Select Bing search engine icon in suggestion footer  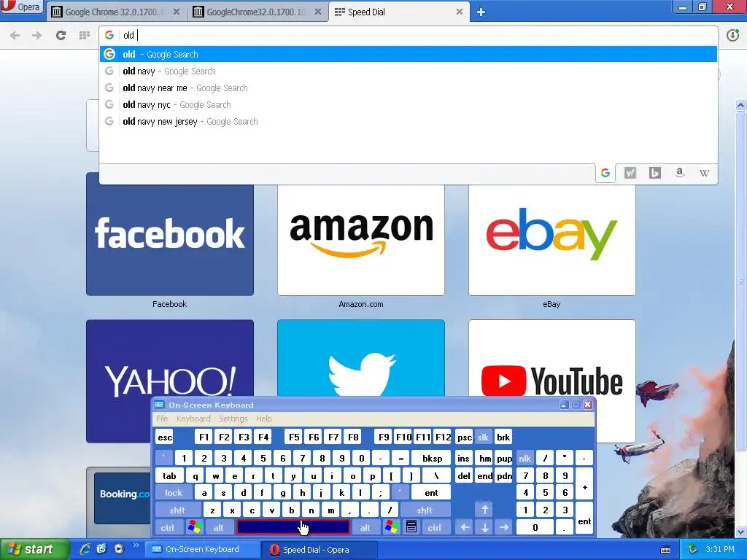pos(654,173)
